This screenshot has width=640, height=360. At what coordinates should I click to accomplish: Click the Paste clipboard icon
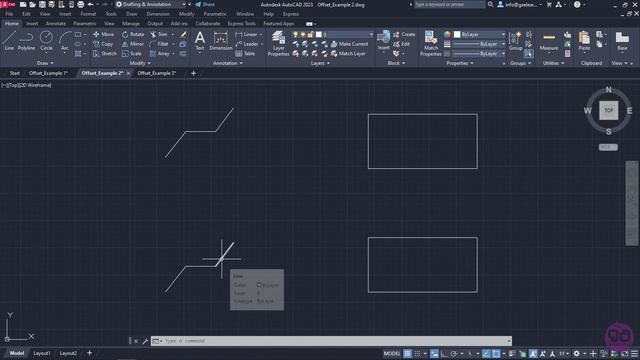(x=584, y=41)
